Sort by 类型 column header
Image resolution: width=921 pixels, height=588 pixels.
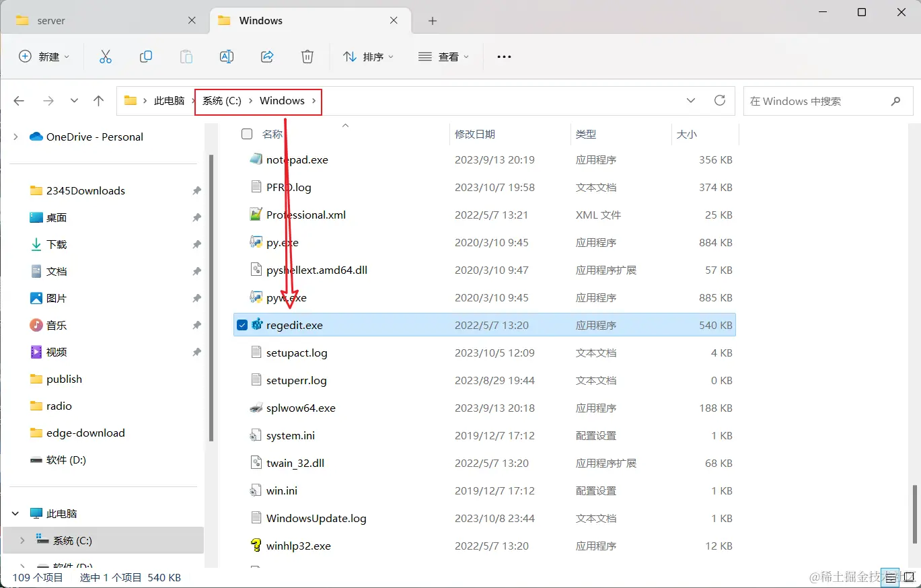(x=586, y=134)
